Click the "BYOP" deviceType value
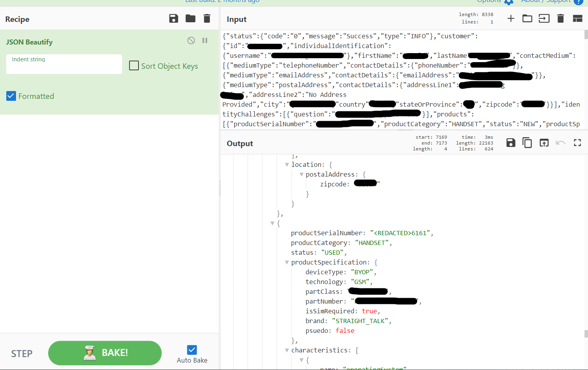Image resolution: width=588 pixels, height=370 pixels. tap(362, 272)
